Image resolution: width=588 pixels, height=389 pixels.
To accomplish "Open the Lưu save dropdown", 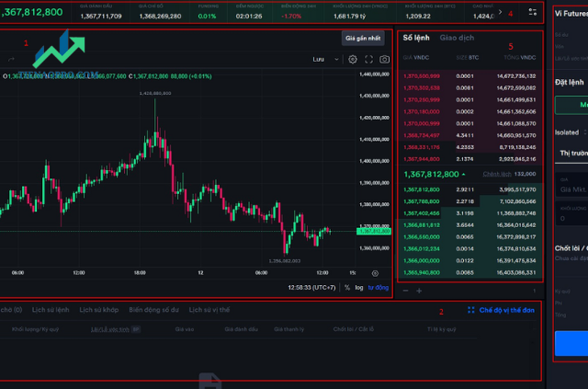I will 325,60.
